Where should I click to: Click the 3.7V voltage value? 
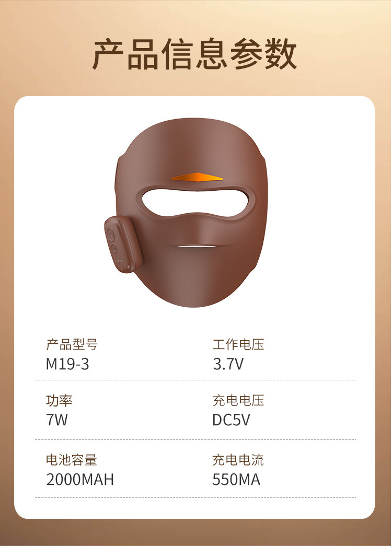(228, 364)
